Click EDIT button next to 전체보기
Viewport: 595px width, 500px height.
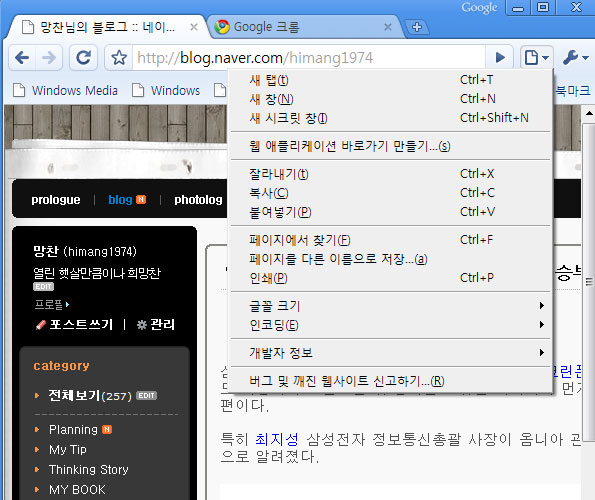click(146, 396)
